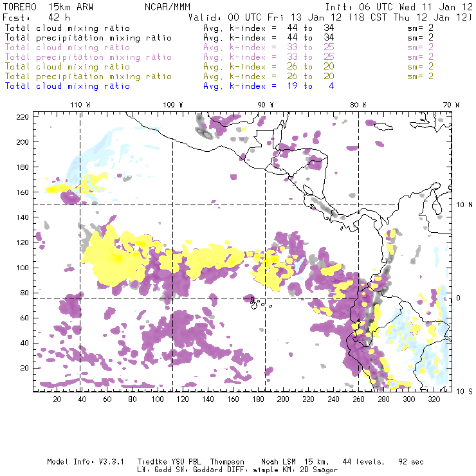
Task: Select the 'Fcst: 42 h' forecast label
Action: [x=36, y=17]
